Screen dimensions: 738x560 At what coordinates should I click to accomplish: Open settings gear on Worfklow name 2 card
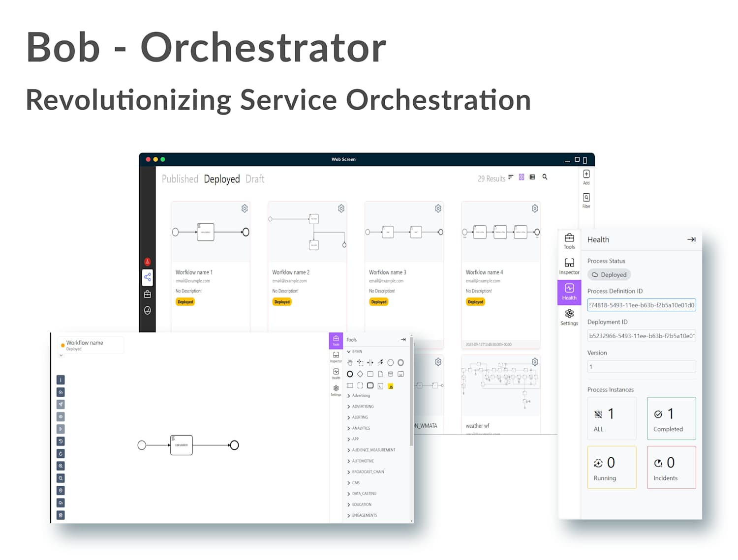click(x=341, y=208)
